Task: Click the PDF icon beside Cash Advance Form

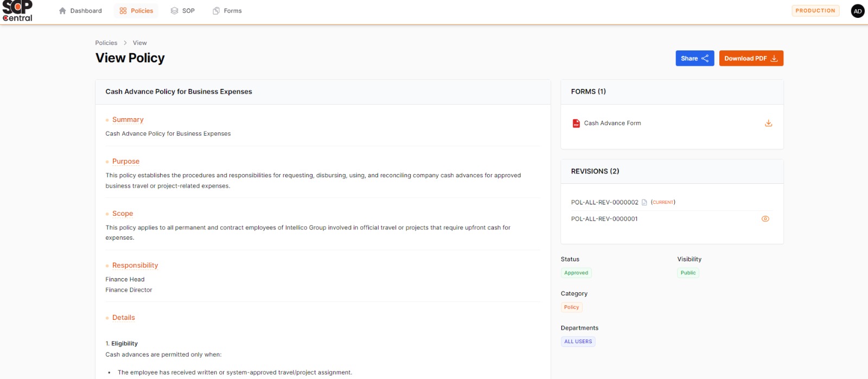Action: pos(576,124)
